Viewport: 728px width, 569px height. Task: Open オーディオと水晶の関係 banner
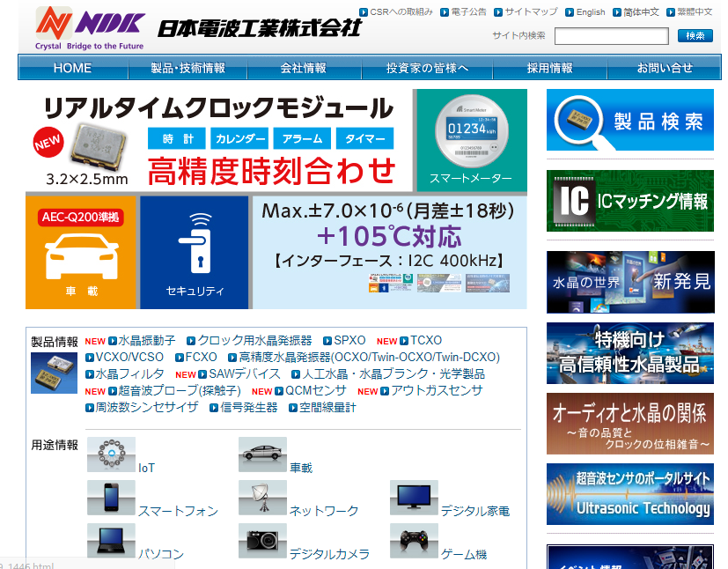coord(630,424)
